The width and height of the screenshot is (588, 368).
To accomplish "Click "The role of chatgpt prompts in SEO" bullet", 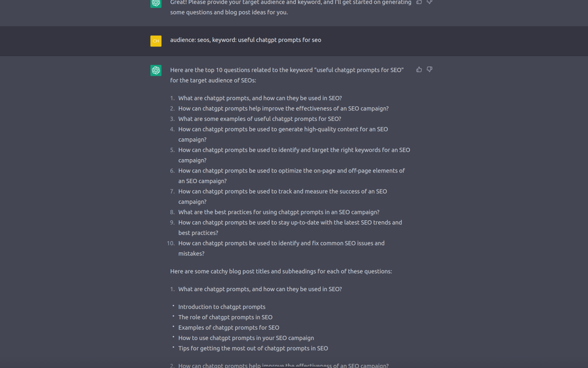I will [225, 317].
